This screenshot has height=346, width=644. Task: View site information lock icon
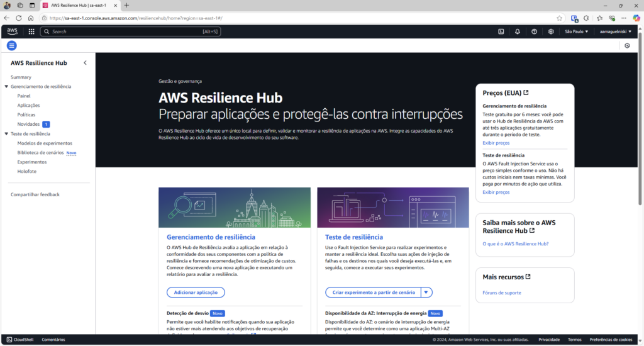pos(45,18)
